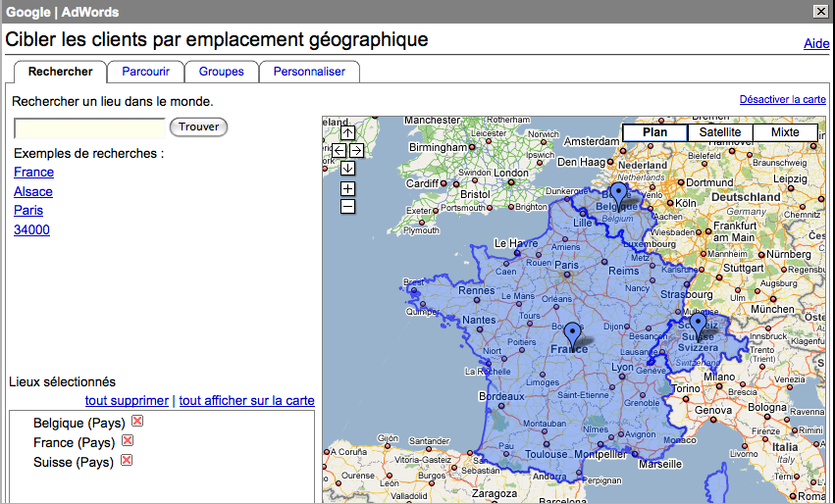Click the tout supprimer link
Viewport: 835px width, 504px height.
tap(127, 400)
